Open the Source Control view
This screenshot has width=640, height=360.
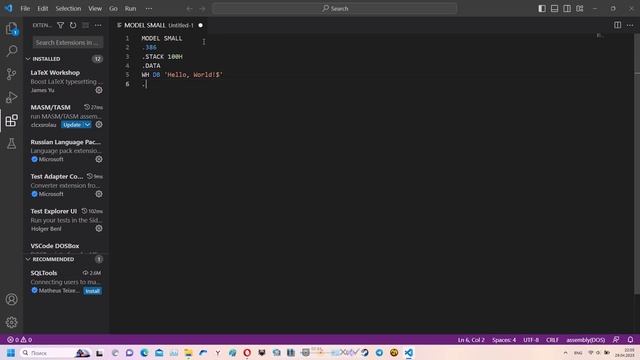click(11, 74)
